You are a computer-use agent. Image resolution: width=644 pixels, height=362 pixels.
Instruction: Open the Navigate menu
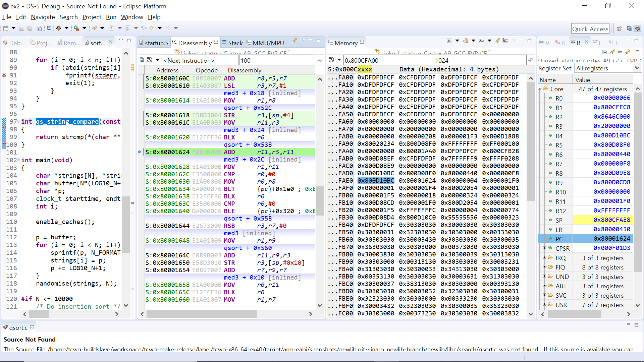[43, 17]
